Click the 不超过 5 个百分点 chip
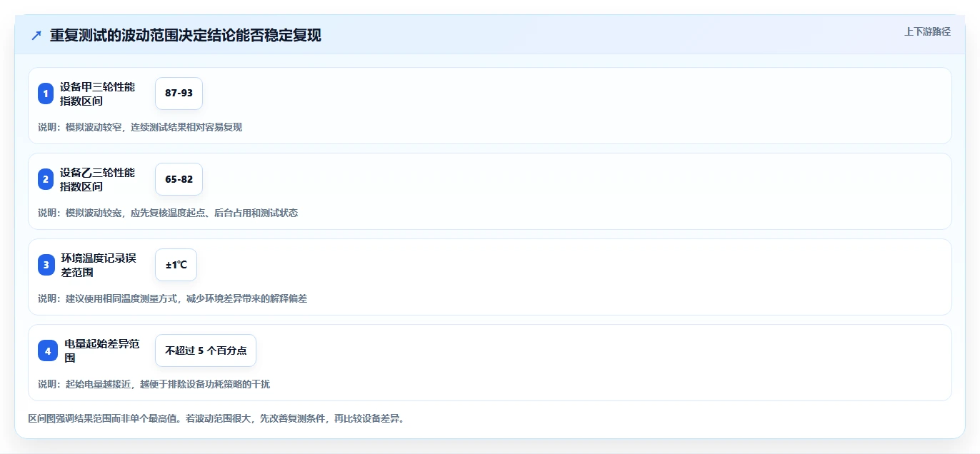This screenshot has width=980, height=454. pos(206,350)
